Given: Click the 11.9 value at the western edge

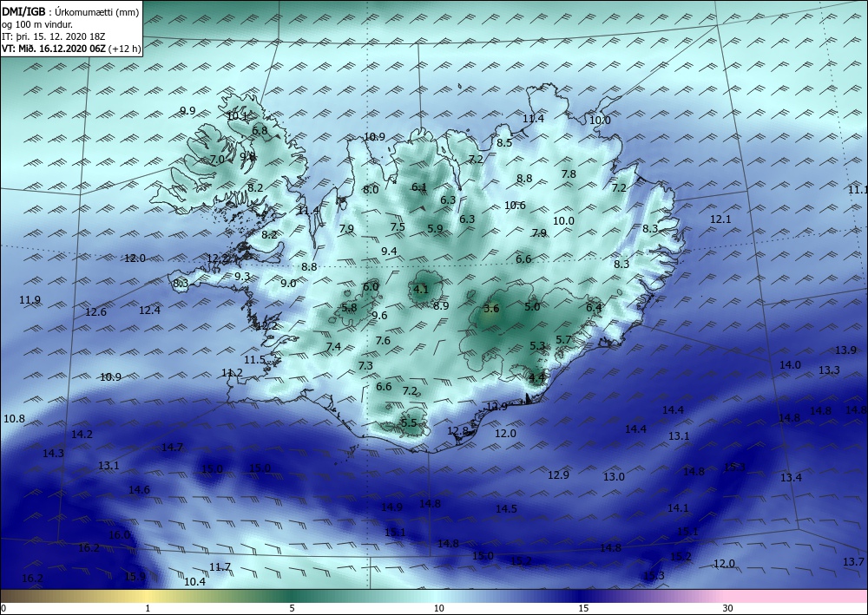Looking at the screenshot, I should (x=30, y=300).
